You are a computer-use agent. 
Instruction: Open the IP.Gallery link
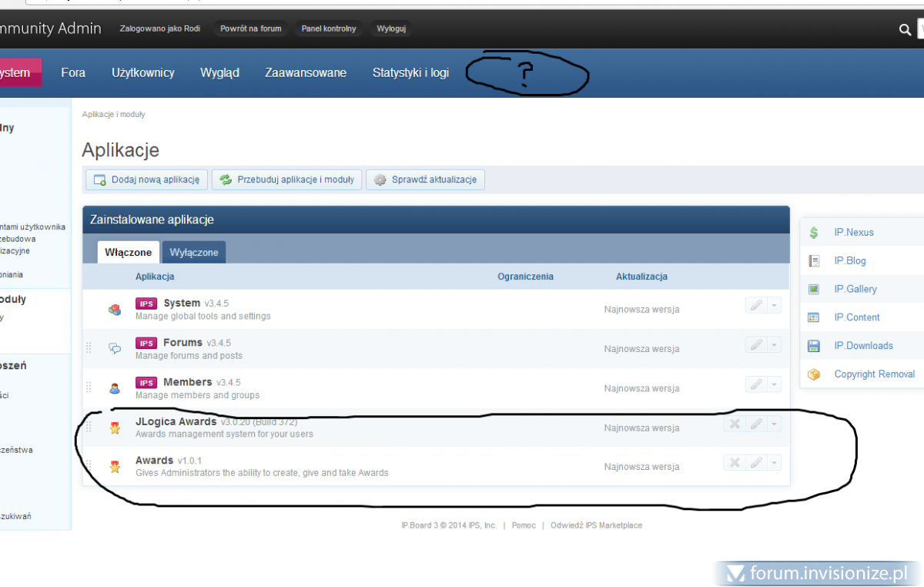pyautogui.click(x=855, y=289)
